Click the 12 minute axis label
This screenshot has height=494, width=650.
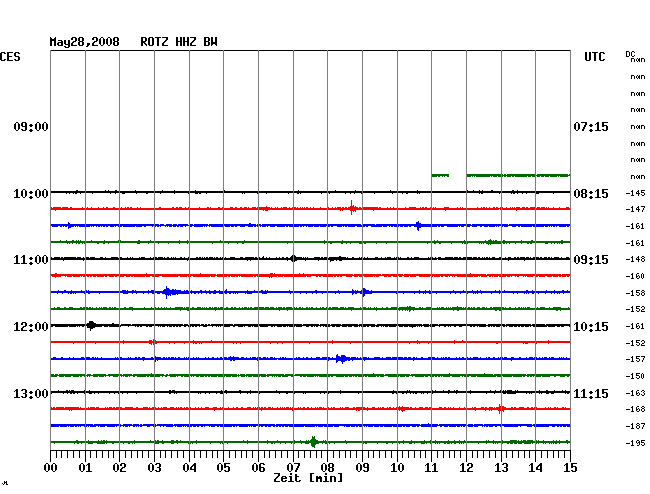(x=466, y=468)
